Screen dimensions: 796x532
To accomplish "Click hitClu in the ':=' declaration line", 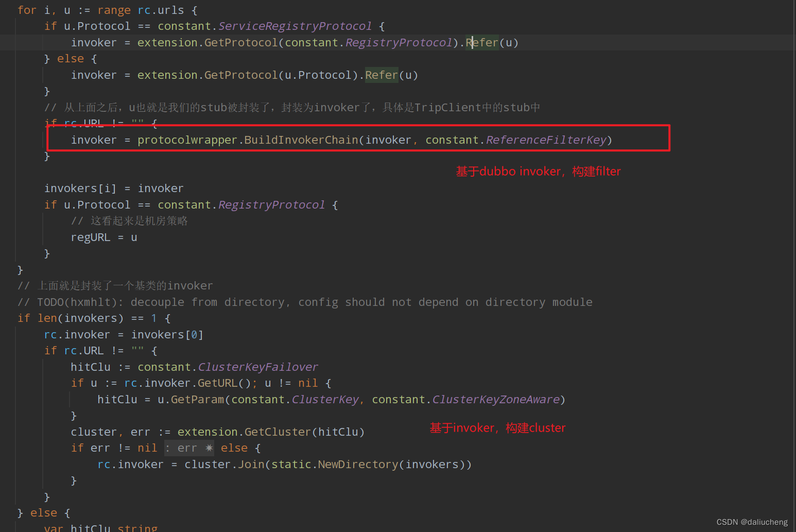I will (x=91, y=367).
